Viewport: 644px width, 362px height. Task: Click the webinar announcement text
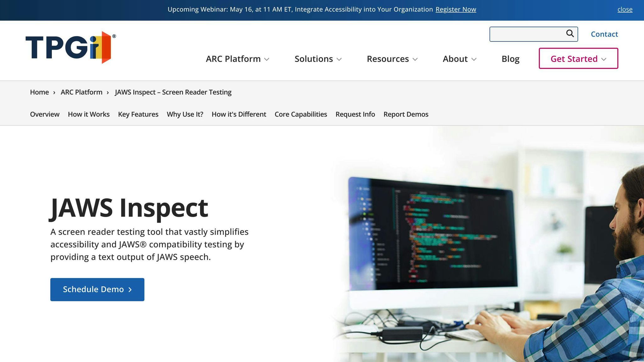[300, 9]
